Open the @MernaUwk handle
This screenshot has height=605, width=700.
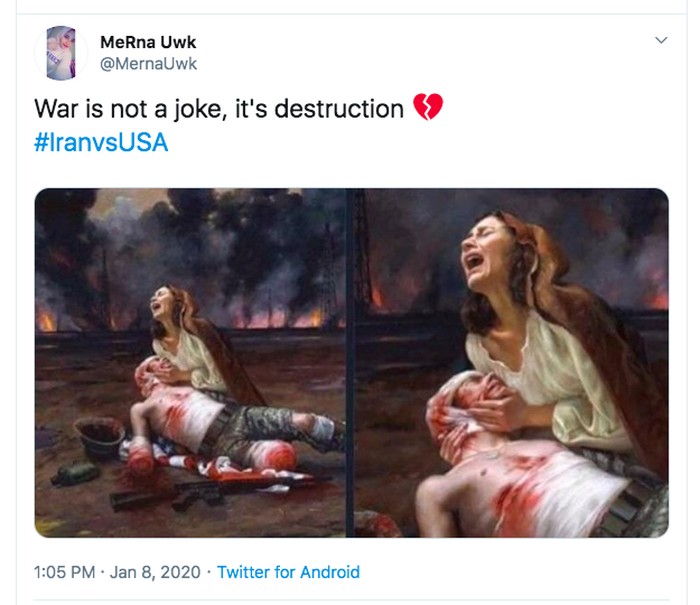(148, 64)
